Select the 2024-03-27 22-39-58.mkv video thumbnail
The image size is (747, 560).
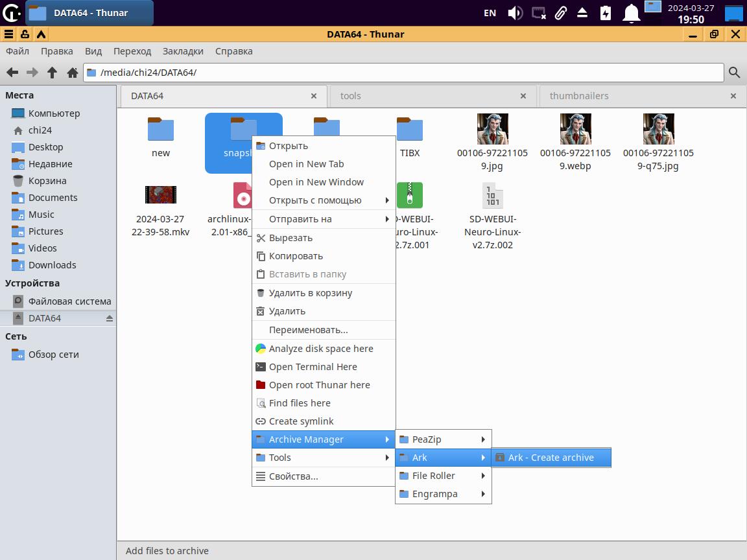click(160, 195)
